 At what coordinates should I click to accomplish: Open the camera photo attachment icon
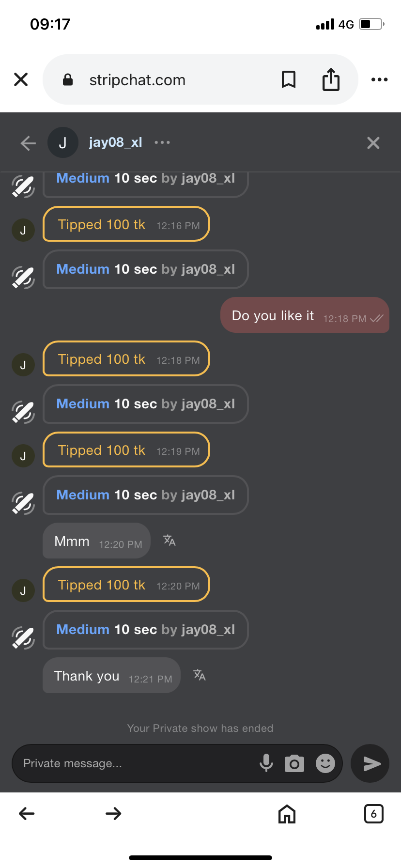[x=294, y=763]
